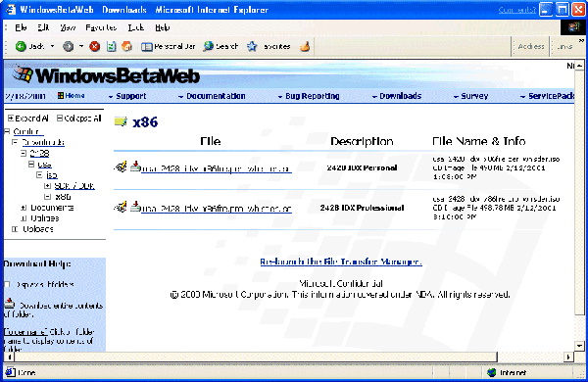Open the 2428 IDX Personal iso file link

point(217,169)
